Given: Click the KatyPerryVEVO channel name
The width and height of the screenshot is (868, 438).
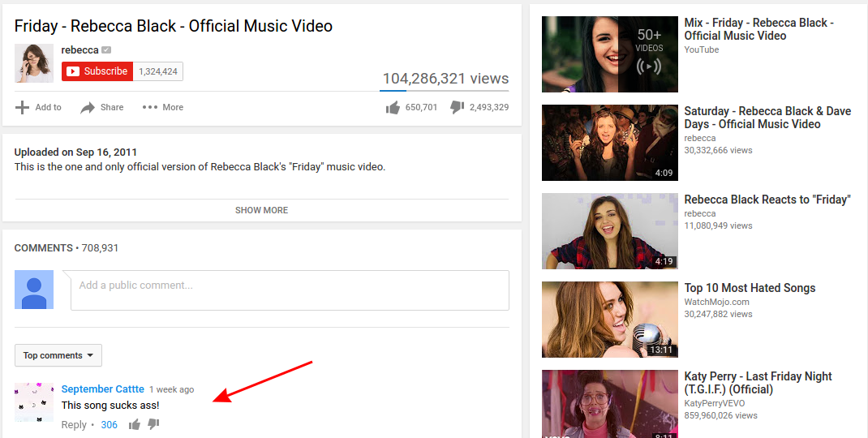Looking at the screenshot, I should (714, 403).
